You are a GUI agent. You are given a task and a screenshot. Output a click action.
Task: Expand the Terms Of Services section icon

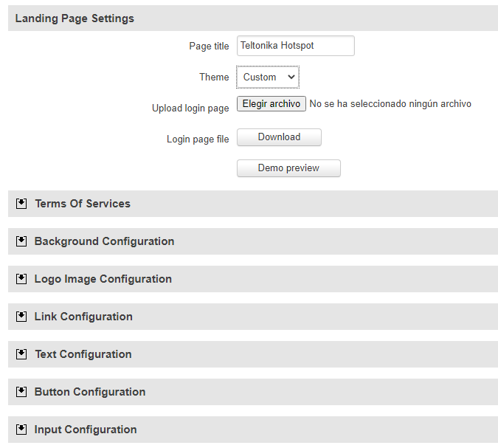click(x=21, y=204)
